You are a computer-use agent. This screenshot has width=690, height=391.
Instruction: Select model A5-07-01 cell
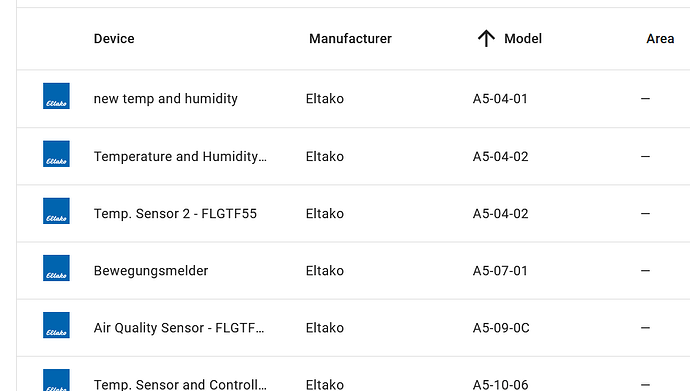[x=500, y=270]
